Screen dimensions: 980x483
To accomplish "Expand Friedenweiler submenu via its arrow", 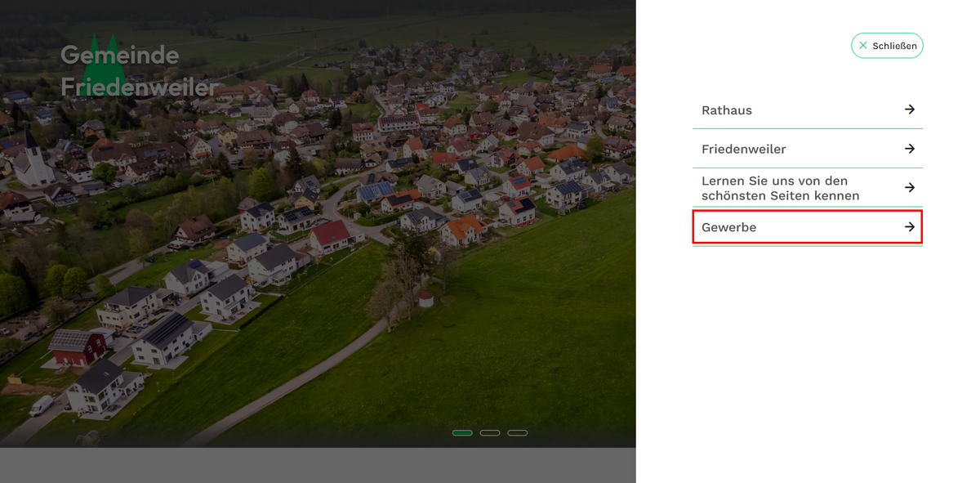I will pos(910,149).
